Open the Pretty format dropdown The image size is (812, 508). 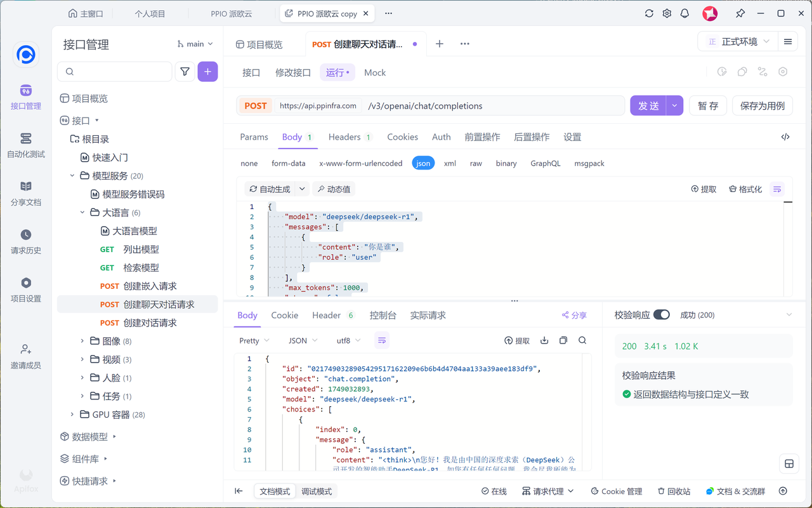[254, 341]
